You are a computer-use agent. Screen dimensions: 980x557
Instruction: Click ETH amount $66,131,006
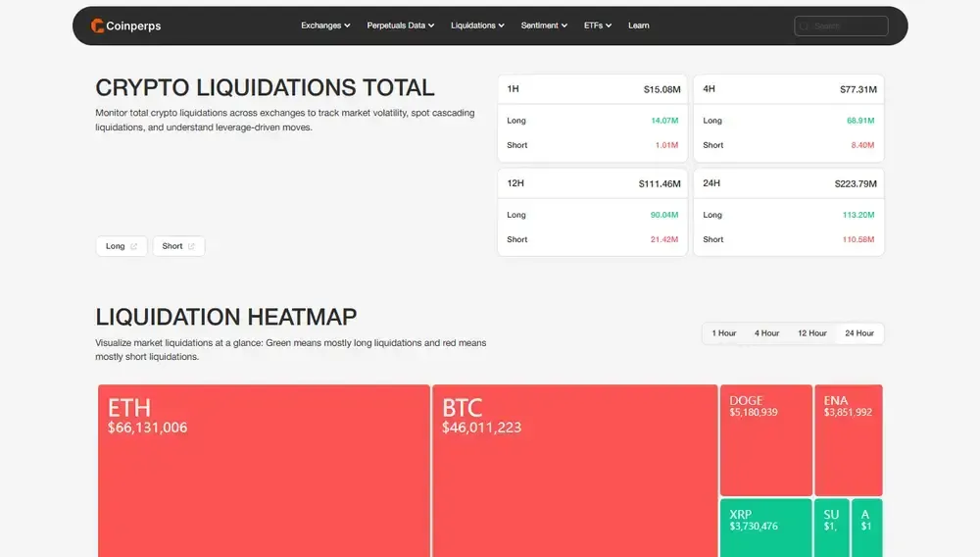pyautogui.click(x=148, y=428)
